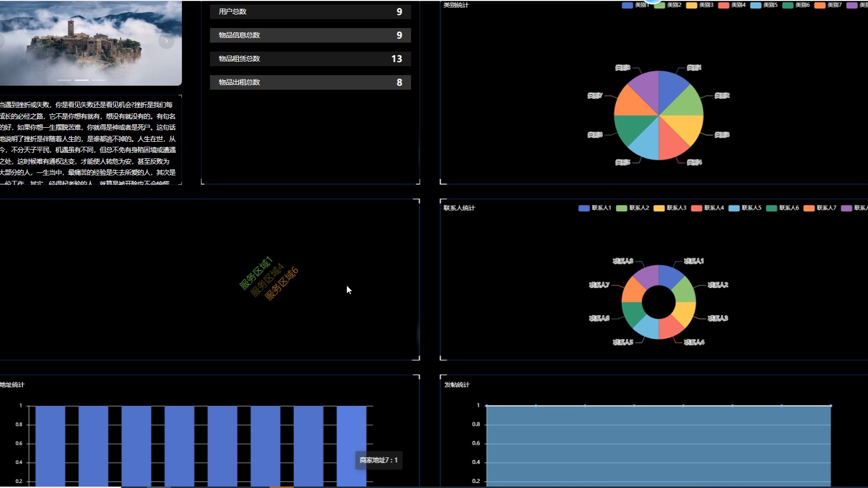The width and height of the screenshot is (868, 488).
Task: Select the blue 类别1 pie slice
Action: 670,88
